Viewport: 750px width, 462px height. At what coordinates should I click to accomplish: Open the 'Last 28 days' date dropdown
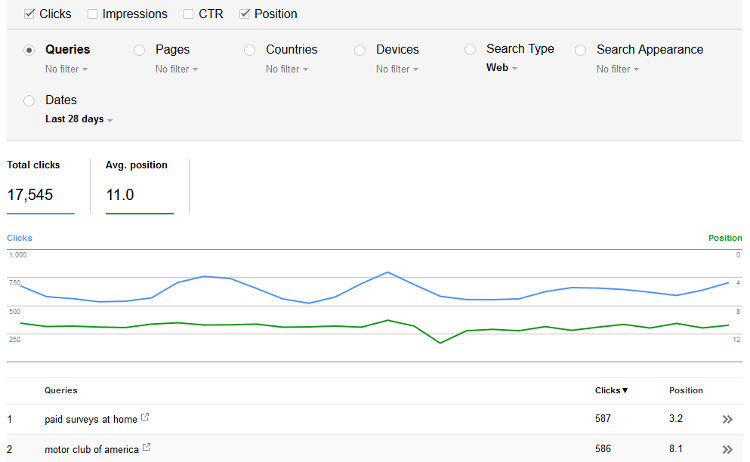coord(79,119)
